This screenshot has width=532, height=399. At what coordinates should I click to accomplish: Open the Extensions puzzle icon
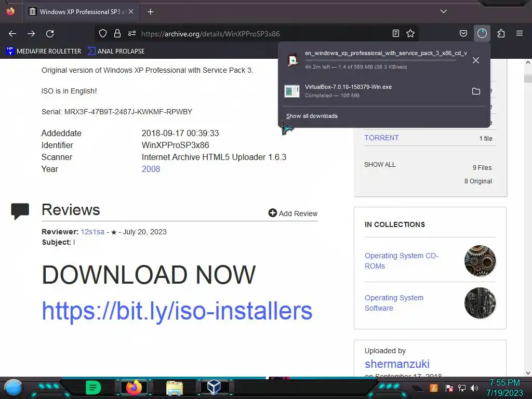501,33
